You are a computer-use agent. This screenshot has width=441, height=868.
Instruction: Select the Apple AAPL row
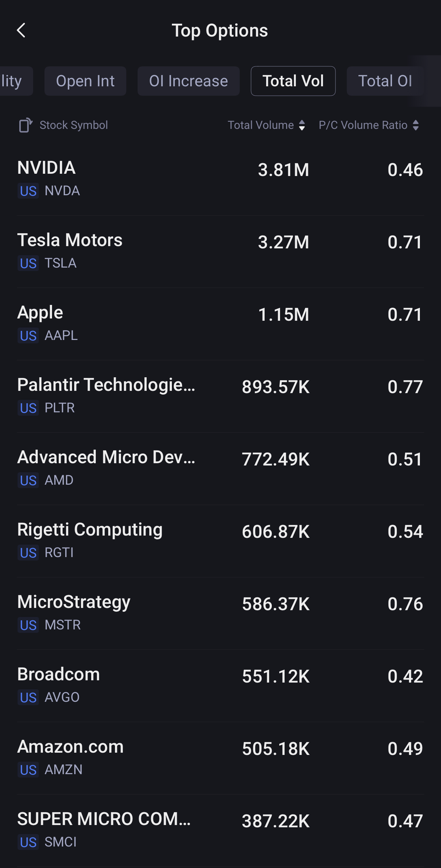[x=220, y=323]
